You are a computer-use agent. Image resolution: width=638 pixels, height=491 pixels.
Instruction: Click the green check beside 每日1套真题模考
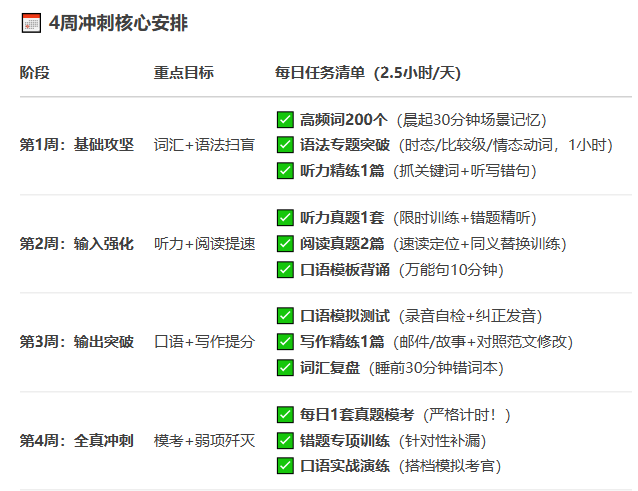point(285,415)
